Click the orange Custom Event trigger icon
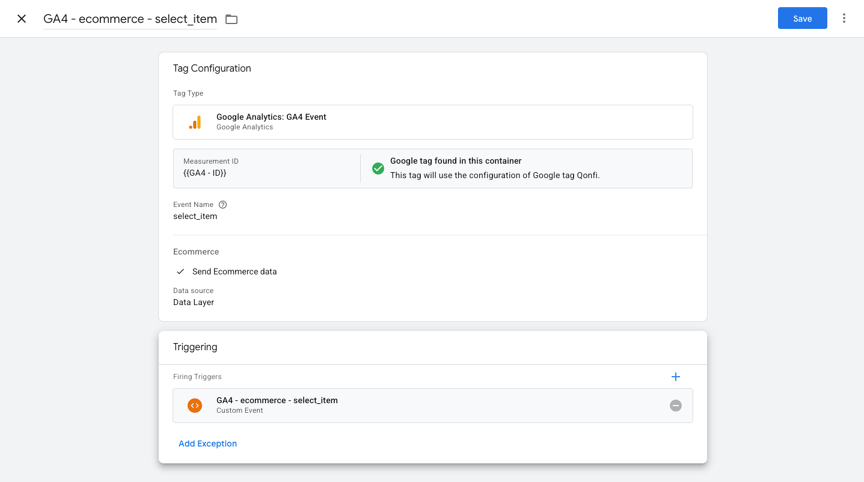 point(195,405)
